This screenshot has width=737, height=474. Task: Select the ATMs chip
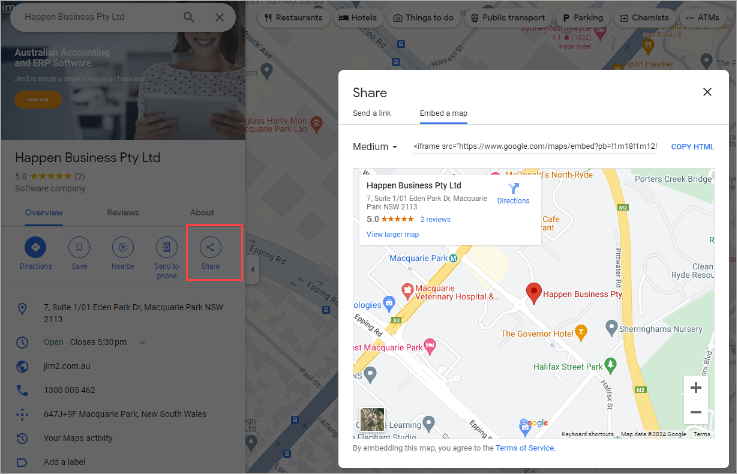point(703,18)
